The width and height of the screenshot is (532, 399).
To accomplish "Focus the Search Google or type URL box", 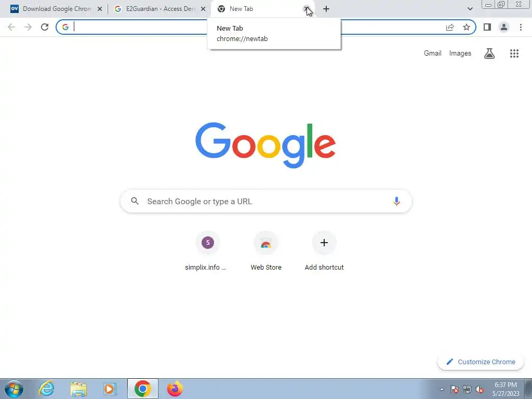I will (x=266, y=201).
